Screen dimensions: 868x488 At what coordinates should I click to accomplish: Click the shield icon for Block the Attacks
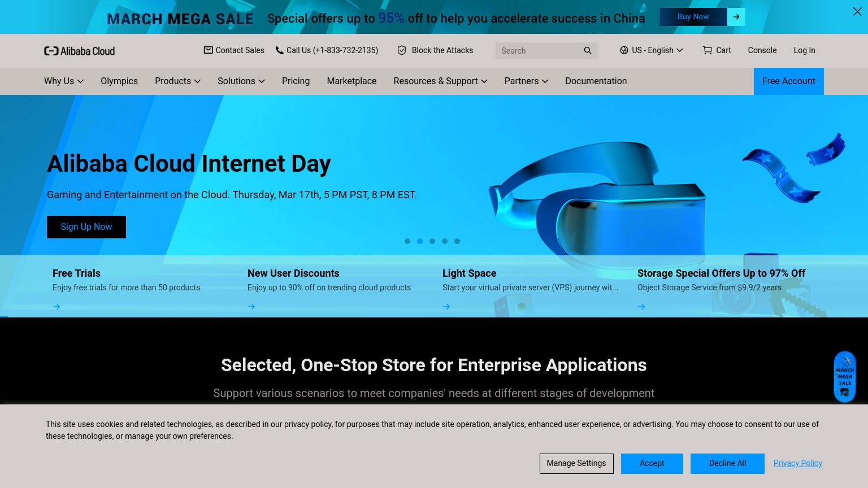[402, 50]
